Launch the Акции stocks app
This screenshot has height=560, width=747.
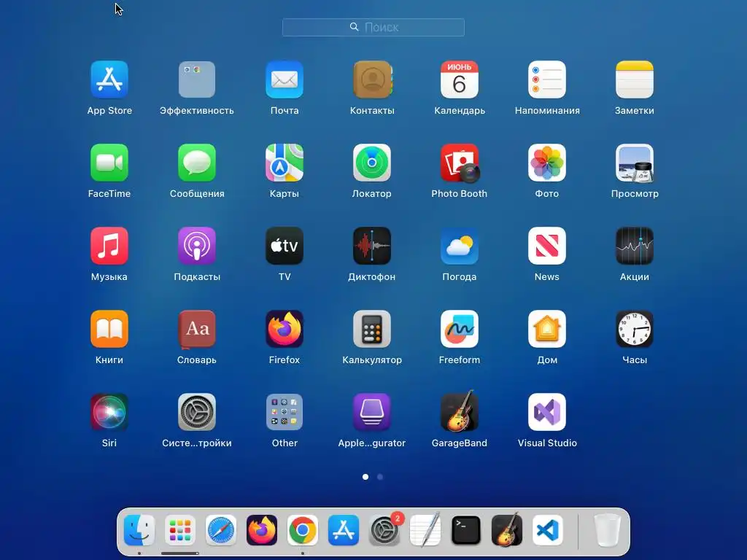[x=635, y=246]
